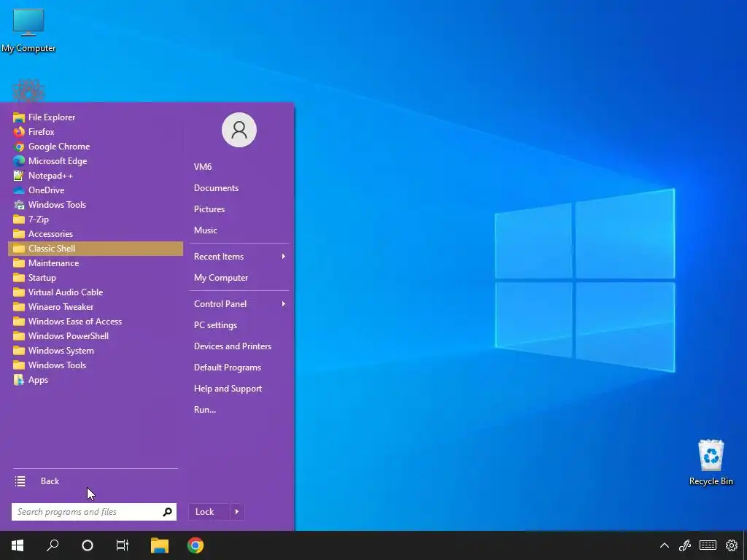Open the Windows PowerShell folder
747x560 pixels.
(96, 336)
